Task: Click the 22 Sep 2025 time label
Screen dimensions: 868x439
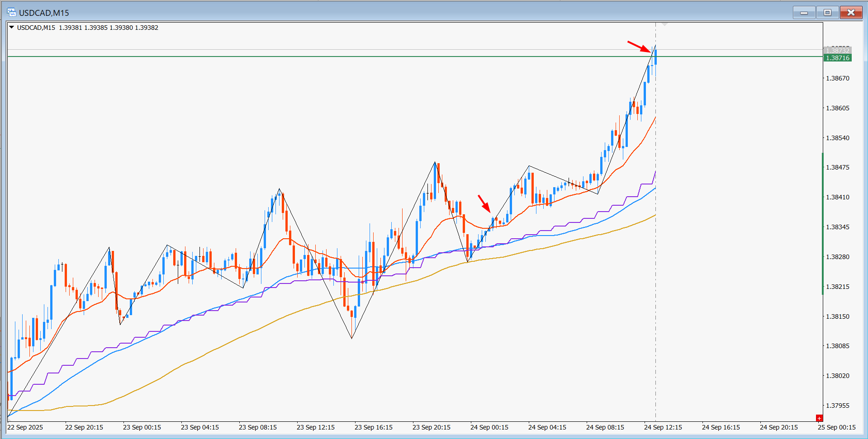Action: 25,427
